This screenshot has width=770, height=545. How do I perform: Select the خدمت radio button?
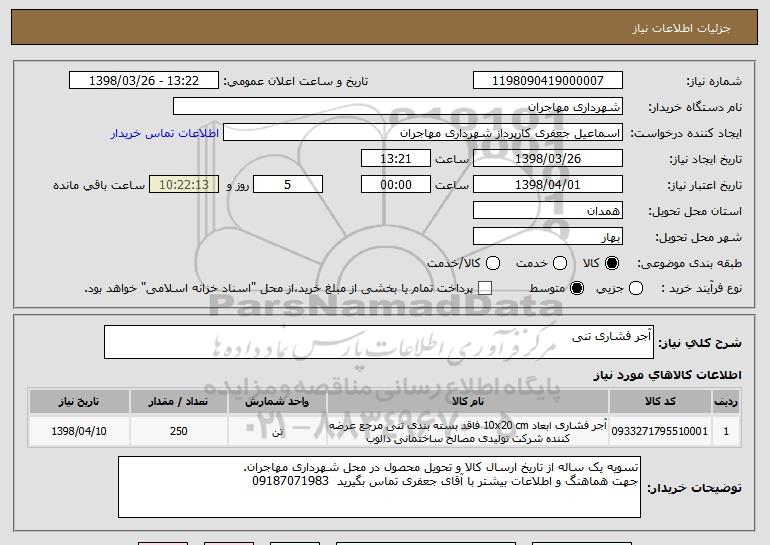click(x=560, y=263)
